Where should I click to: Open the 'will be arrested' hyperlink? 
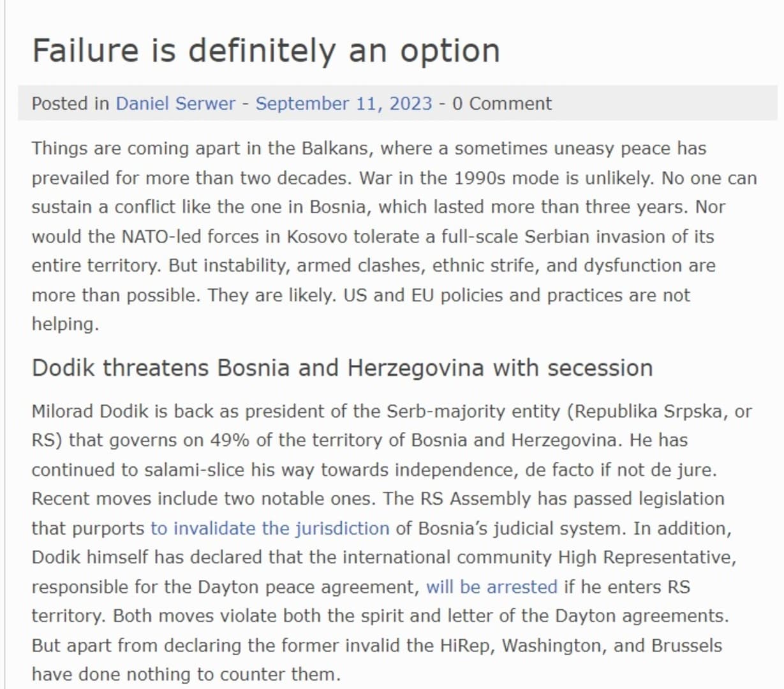[x=491, y=587]
